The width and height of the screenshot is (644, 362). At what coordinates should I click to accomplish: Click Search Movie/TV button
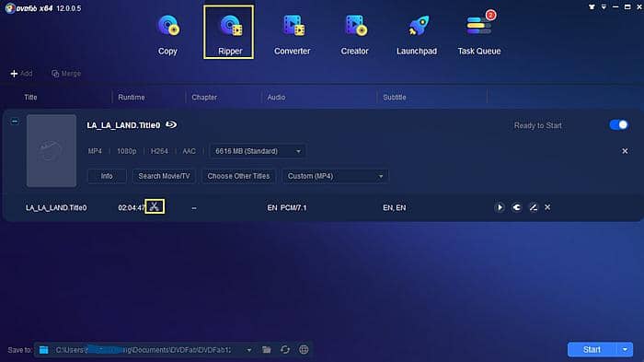pyautogui.click(x=164, y=176)
